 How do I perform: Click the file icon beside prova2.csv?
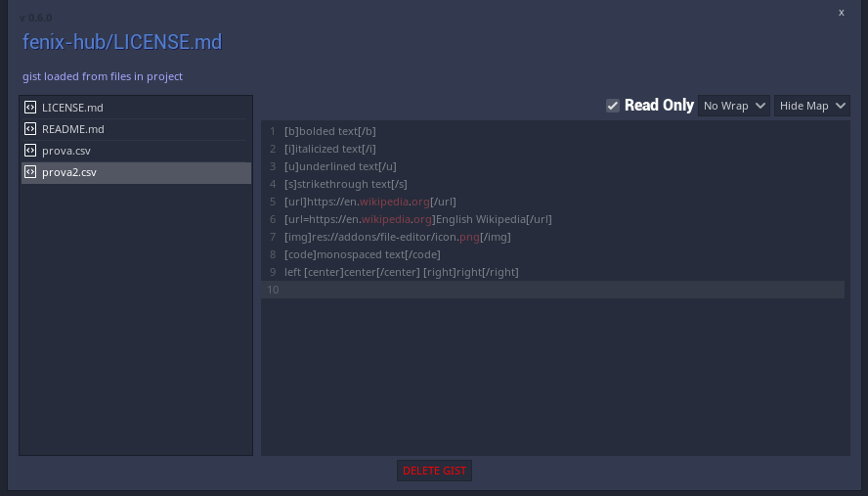pyautogui.click(x=30, y=172)
